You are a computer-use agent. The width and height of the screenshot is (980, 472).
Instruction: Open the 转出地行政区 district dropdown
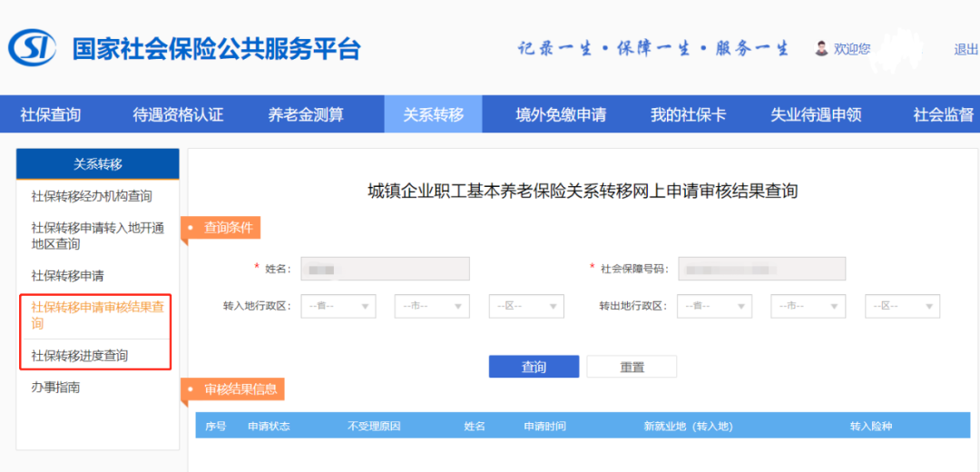coord(902,306)
